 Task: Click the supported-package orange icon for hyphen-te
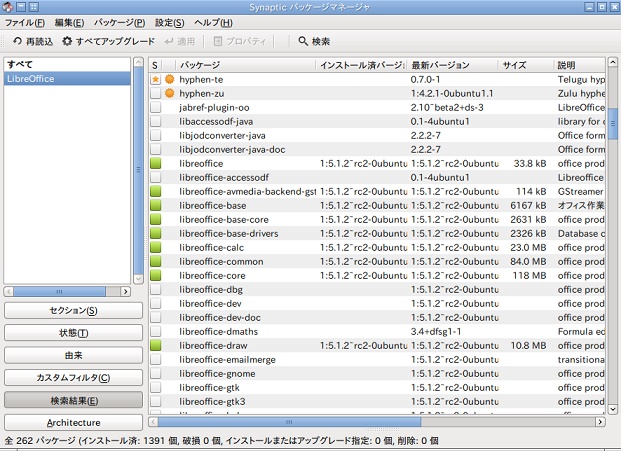point(170,79)
